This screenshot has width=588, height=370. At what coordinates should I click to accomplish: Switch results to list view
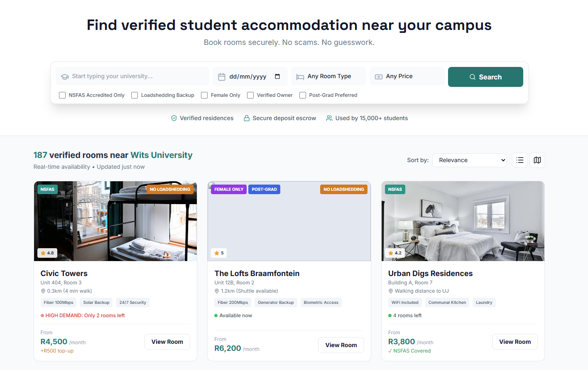tap(519, 160)
